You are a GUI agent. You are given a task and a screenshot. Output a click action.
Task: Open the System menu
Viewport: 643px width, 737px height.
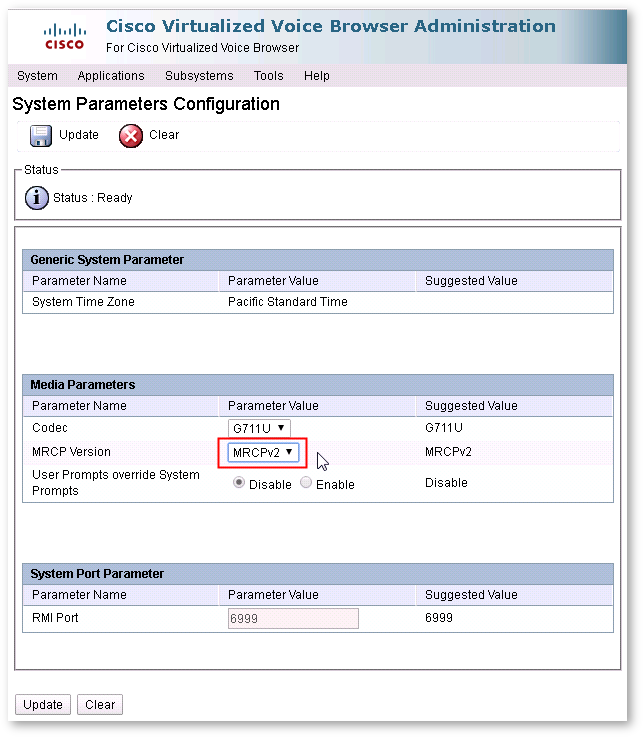tap(37, 76)
